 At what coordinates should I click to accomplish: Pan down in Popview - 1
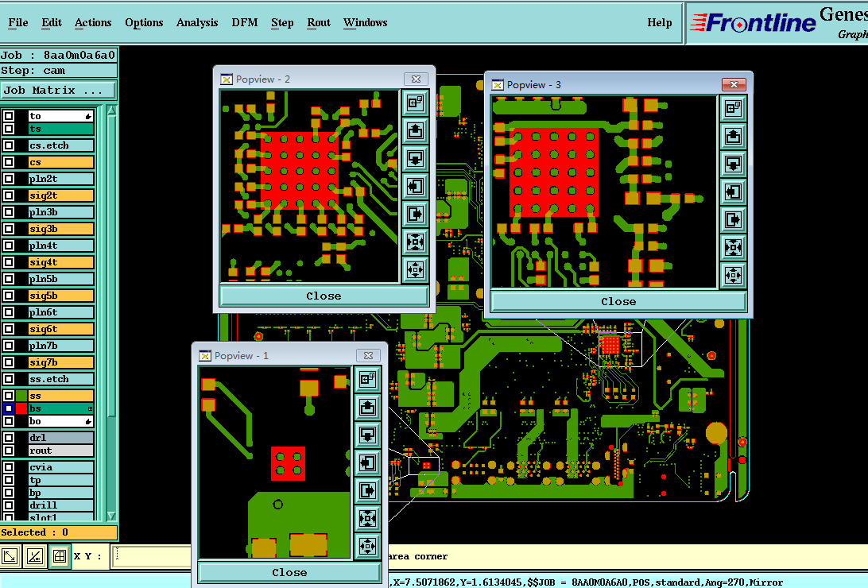pos(367,435)
